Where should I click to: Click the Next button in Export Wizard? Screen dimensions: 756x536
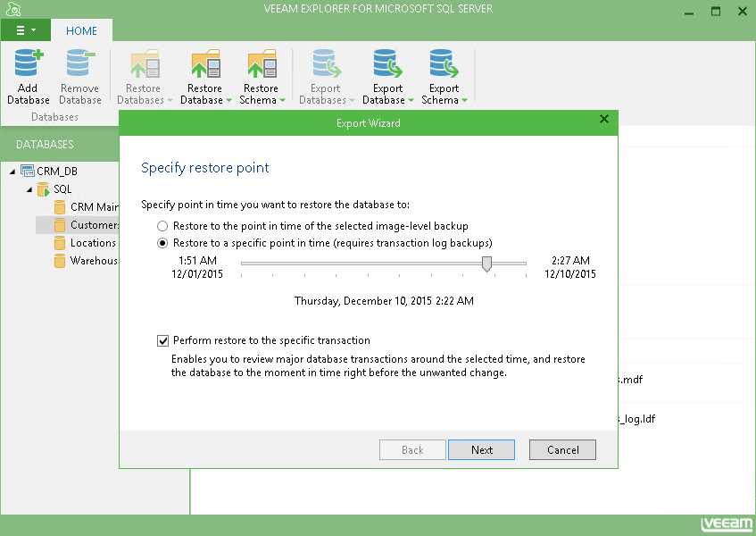pyautogui.click(x=481, y=449)
